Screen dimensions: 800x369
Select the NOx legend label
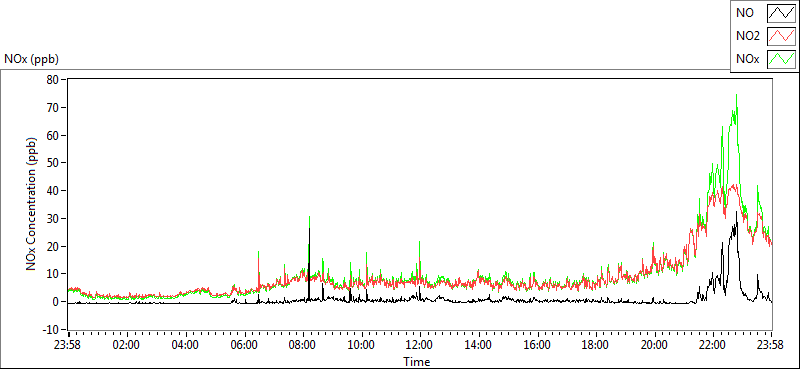pos(748,59)
